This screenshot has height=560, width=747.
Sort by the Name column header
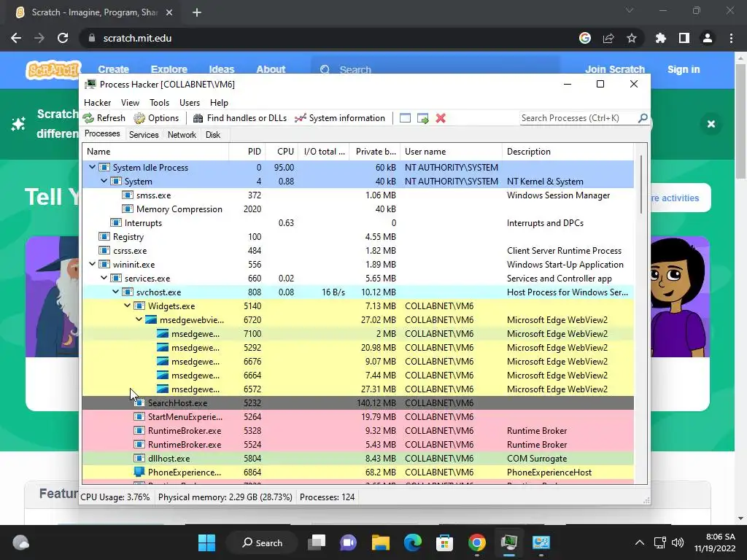pyautogui.click(x=155, y=152)
